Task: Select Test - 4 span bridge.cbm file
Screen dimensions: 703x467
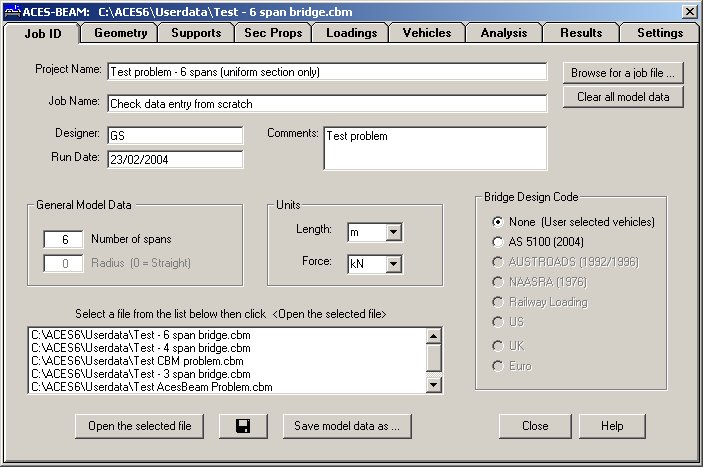Action: (140, 347)
